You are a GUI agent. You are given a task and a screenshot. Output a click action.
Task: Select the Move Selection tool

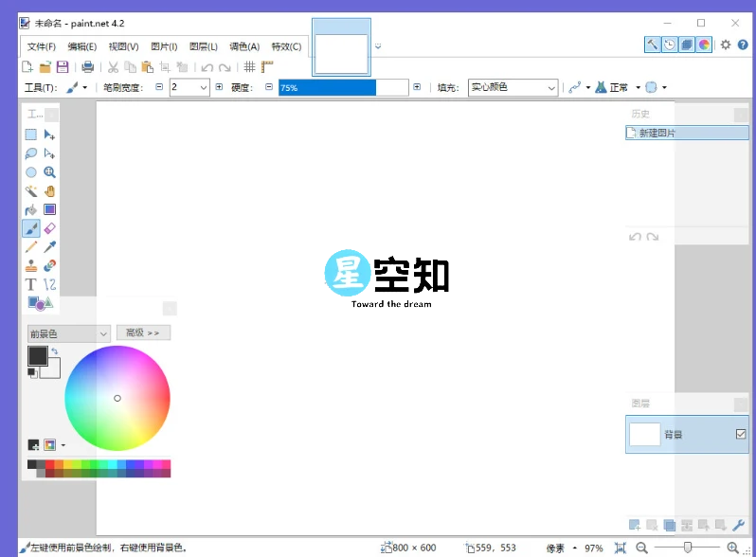(49, 153)
